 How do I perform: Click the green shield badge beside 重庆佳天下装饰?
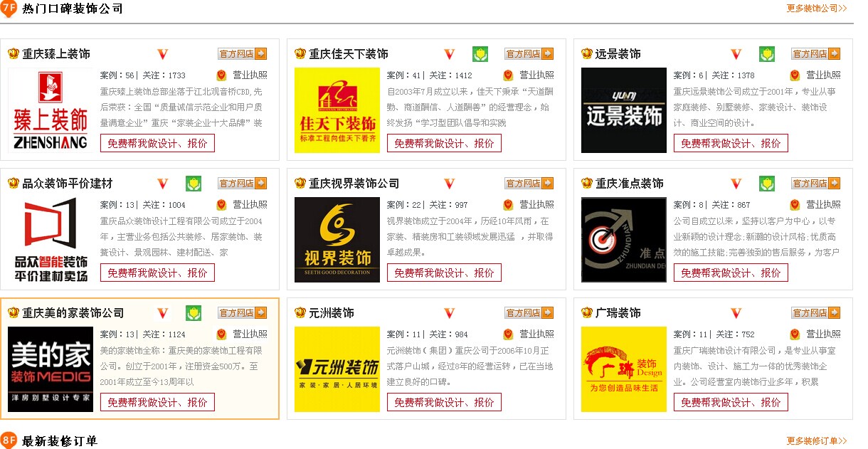click(x=480, y=54)
